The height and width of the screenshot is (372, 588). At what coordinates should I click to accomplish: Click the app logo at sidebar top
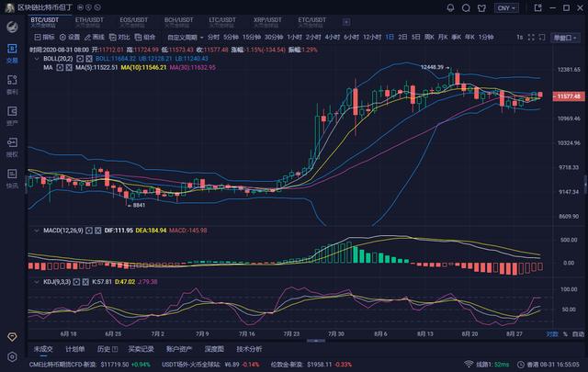click(x=12, y=27)
